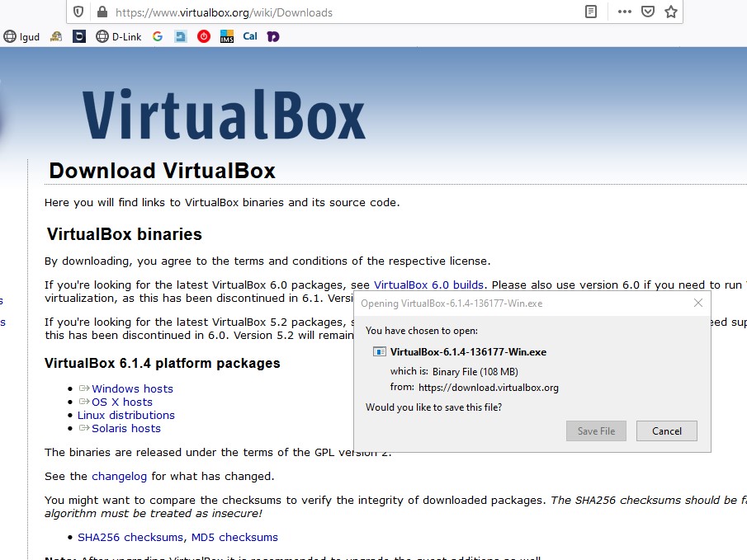The height and width of the screenshot is (560, 747).
Task: Open the IMS bookmark icon
Action: (227, 36)
